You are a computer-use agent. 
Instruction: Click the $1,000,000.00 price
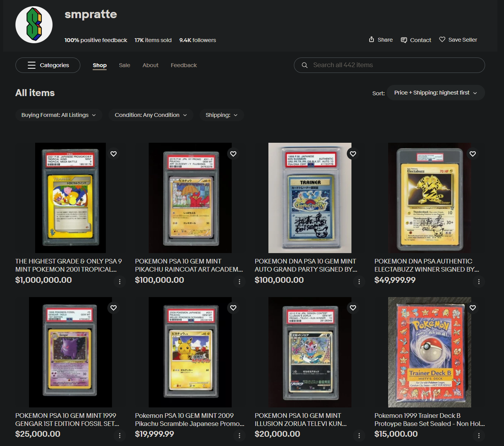(44, 280)
